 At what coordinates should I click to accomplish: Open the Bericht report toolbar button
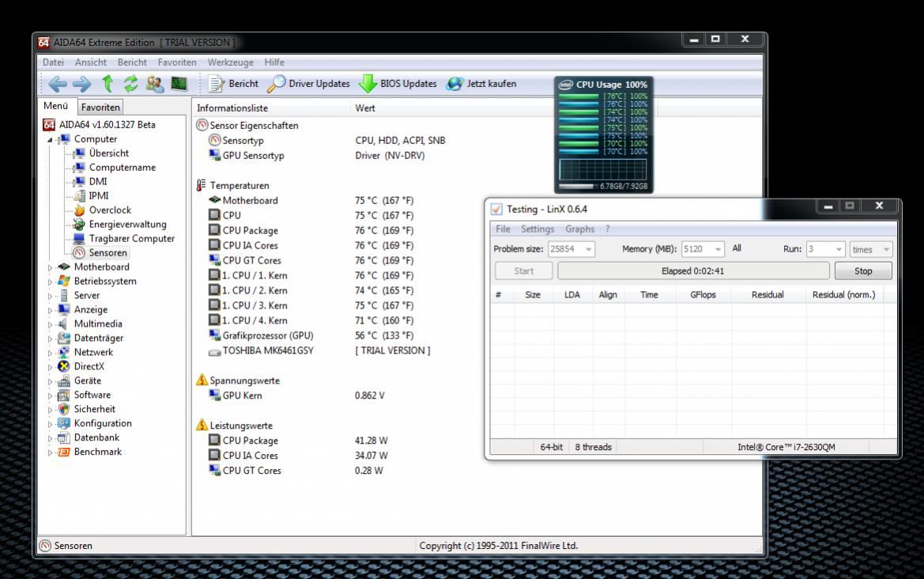233,84
